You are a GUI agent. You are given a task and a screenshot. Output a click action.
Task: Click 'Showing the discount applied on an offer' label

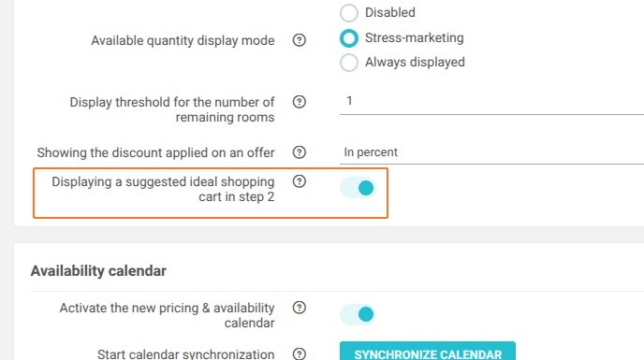click(x=155, y=152)
